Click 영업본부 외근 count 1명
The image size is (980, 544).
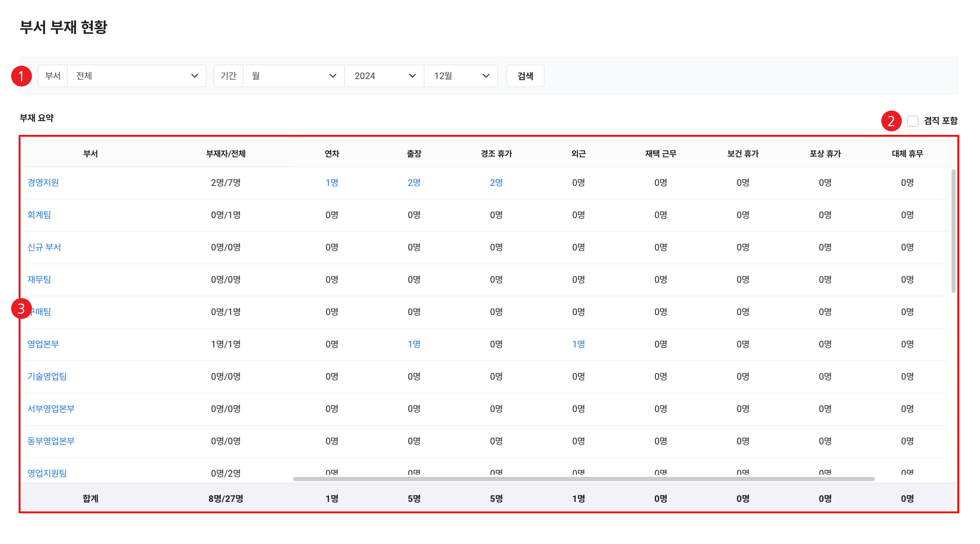click(578, 344)
